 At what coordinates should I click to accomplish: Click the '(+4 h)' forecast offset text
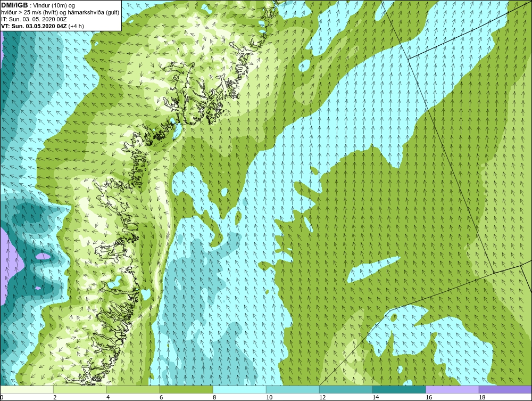[76, 26]
